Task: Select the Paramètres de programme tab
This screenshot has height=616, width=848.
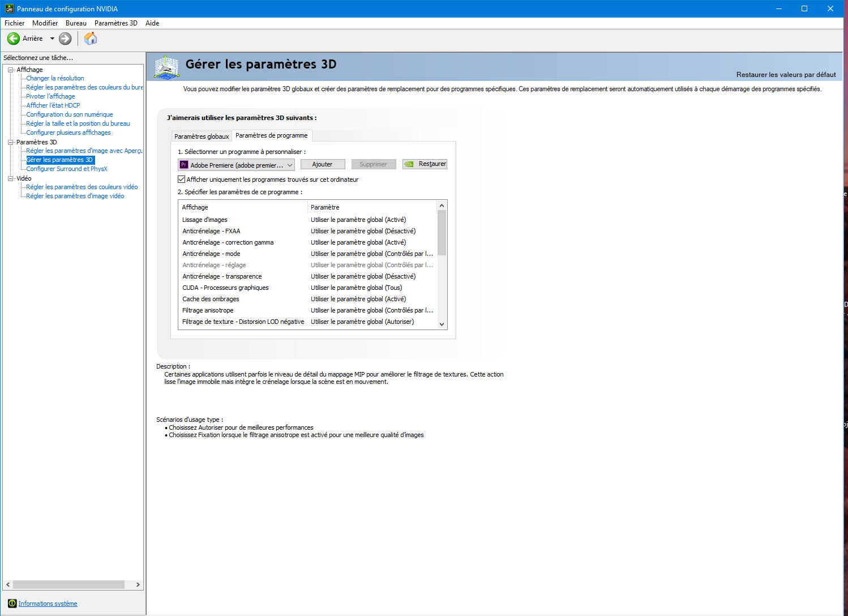Action: pos(272,135)
